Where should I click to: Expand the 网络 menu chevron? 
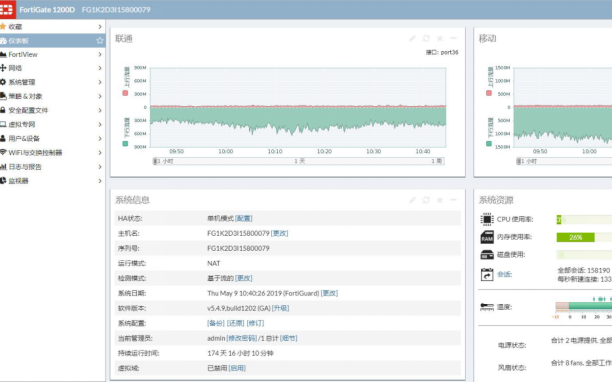[x=100, y=68]
